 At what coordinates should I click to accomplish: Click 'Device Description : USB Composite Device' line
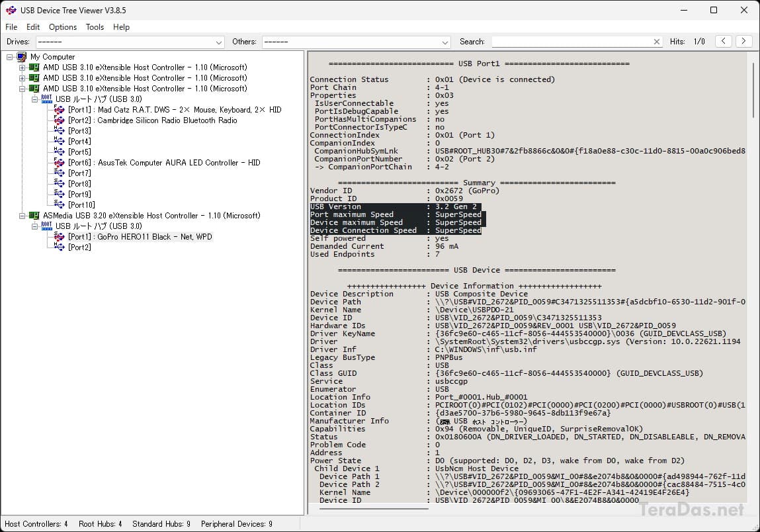click(419, 294)
